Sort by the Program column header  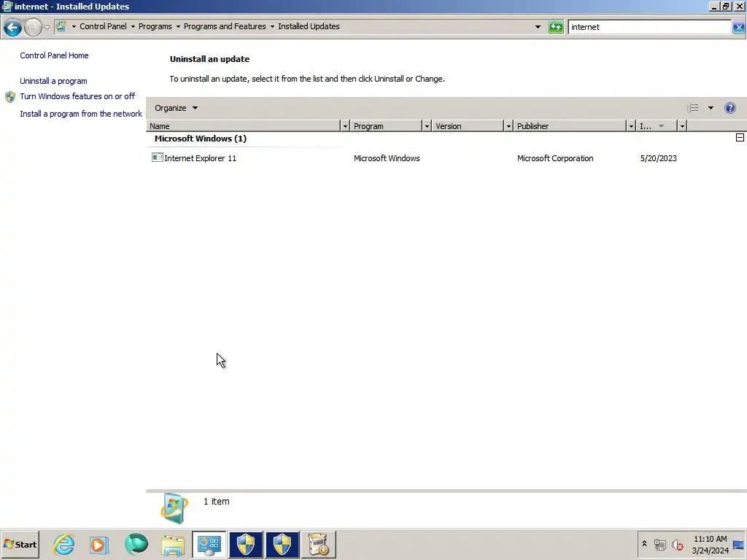(387, 126)
